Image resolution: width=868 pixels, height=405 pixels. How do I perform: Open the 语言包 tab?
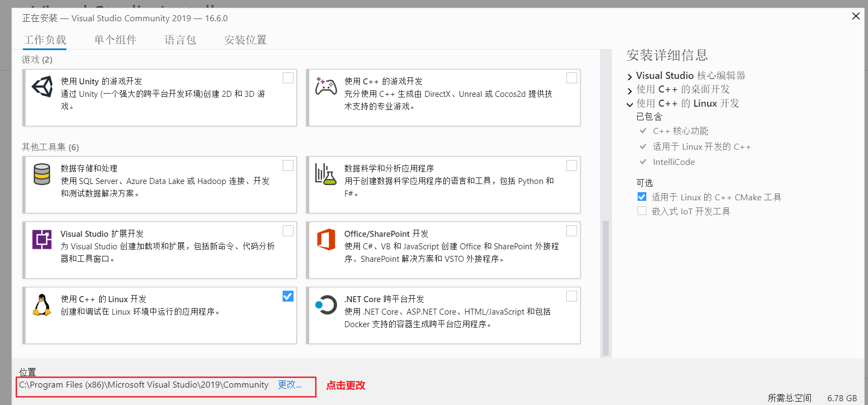pos(180,40)
